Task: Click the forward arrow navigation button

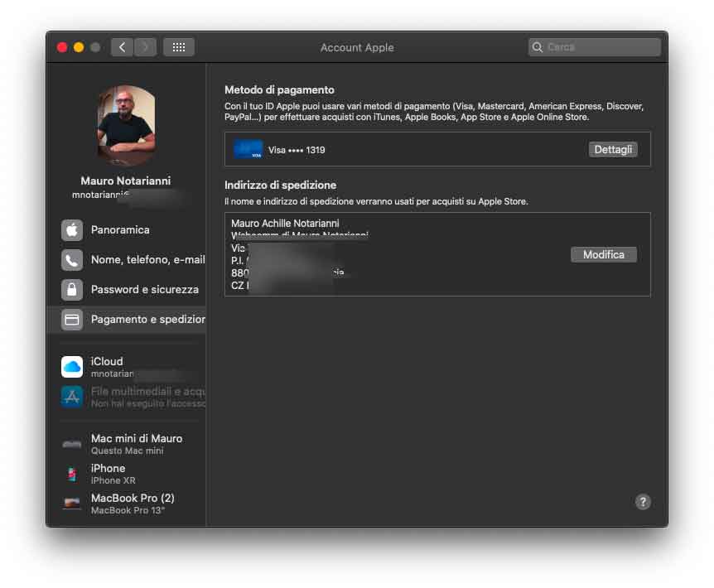Action: click(x=145, y=47)
